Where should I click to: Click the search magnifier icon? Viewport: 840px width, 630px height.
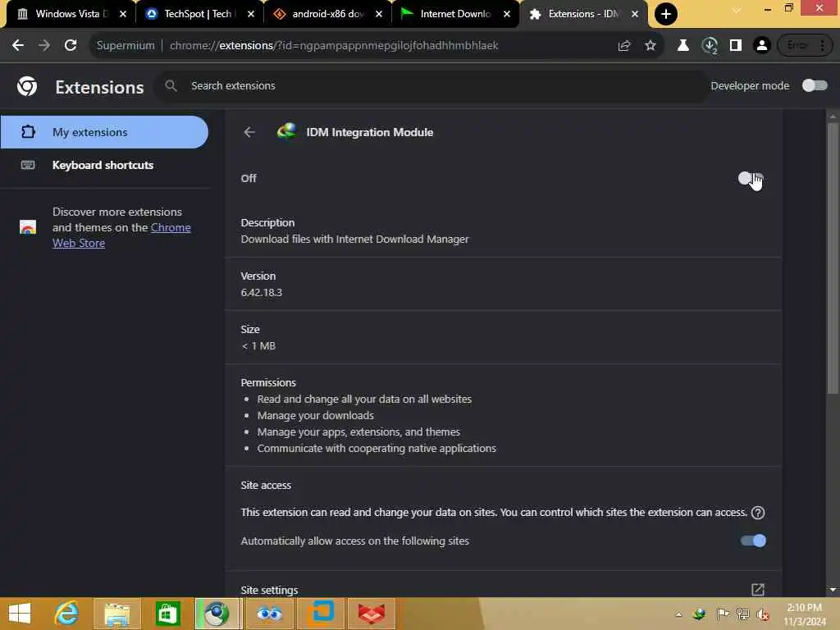[x=171, y=85]
